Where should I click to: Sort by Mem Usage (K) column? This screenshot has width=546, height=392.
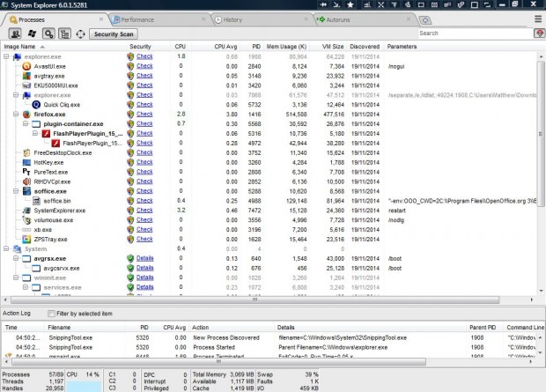point(286,47)
